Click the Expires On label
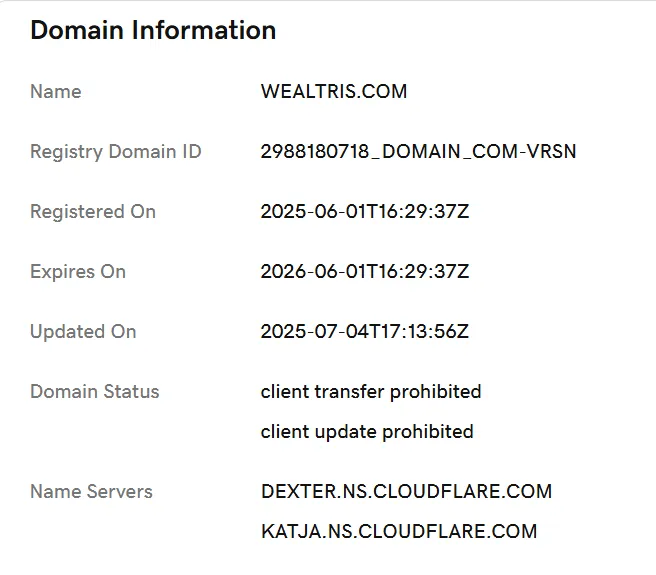This screenshot has width=656, height=575. [x=78, y=272]
